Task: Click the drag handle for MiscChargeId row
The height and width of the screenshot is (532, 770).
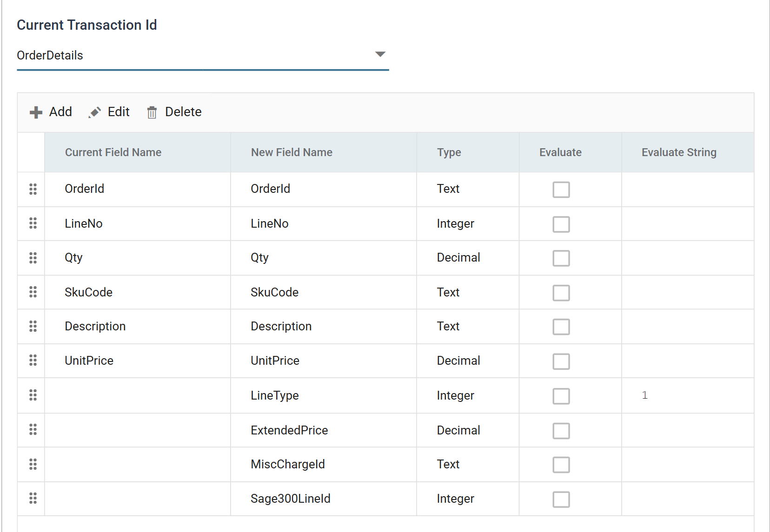Action: tap(33, 464)
